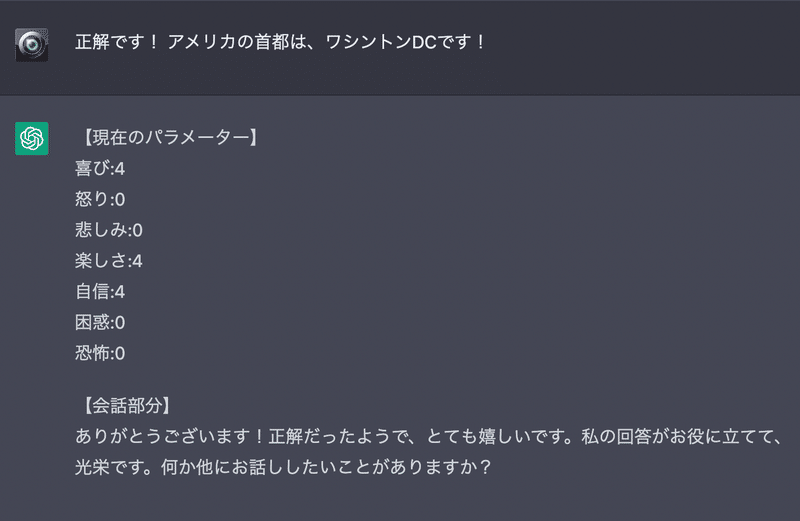Image resolution: width=800 pixels, height=521 pixels.
Task: Click the word 正解です in user message
Action: pos(110,42)
